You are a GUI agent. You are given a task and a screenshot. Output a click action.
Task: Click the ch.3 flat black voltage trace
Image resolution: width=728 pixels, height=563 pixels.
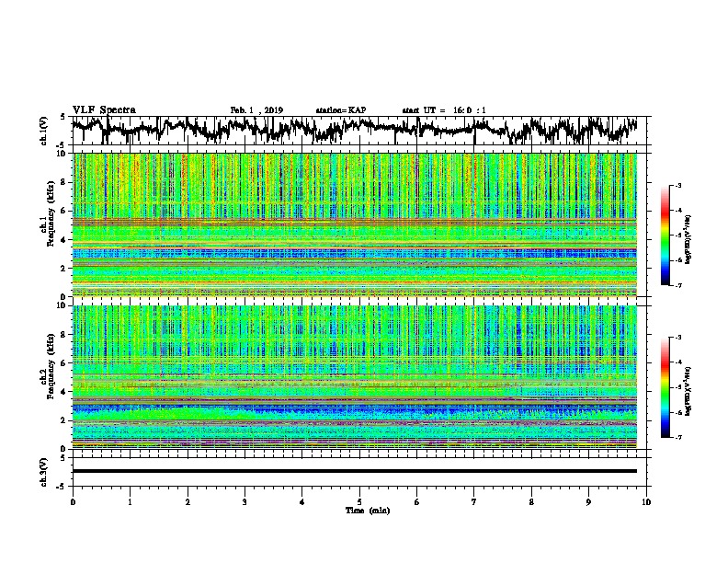click(x=354, y=471)
